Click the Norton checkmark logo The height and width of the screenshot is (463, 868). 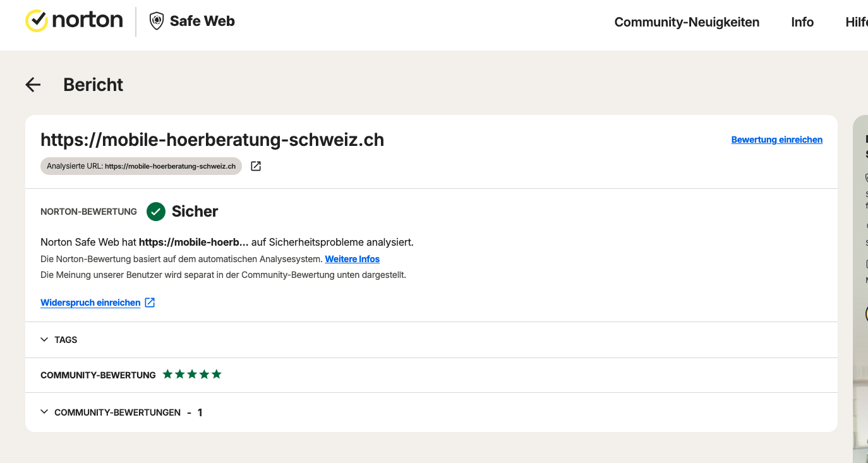click(x=37, y=21)
